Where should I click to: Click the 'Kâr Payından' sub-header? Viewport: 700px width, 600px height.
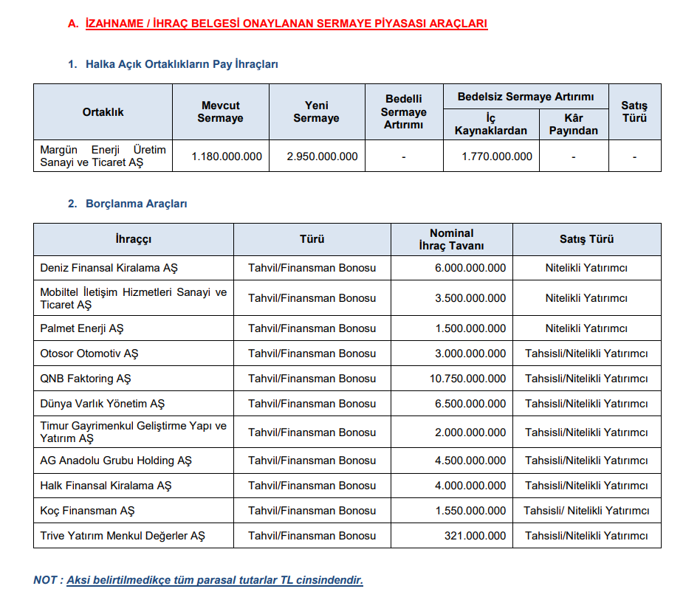573,124
